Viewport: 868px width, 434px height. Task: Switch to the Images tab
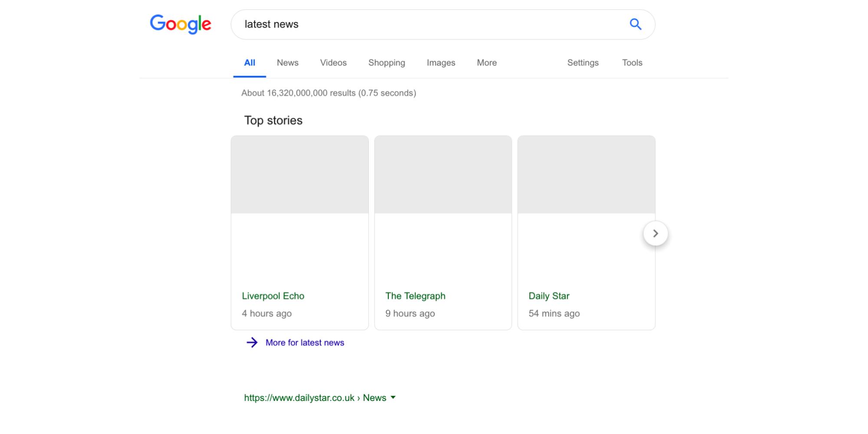pyautogui.click(x=441, y=62)
